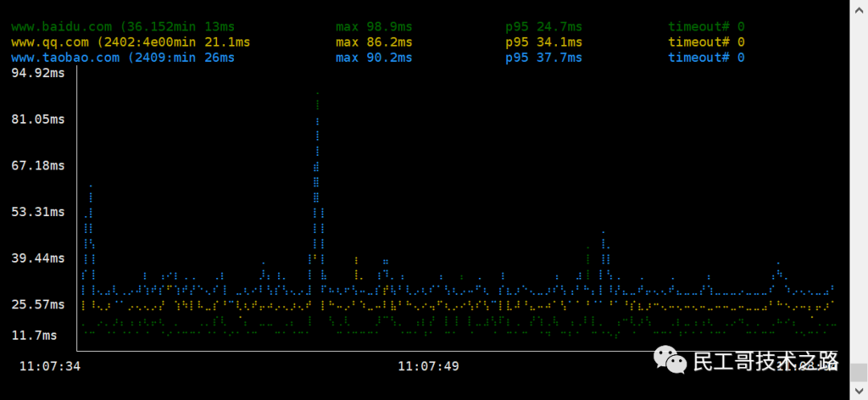The image size is (868, 400).
Task: Select the green "max 98.9ms" value
Action: (x=374, y=27)
